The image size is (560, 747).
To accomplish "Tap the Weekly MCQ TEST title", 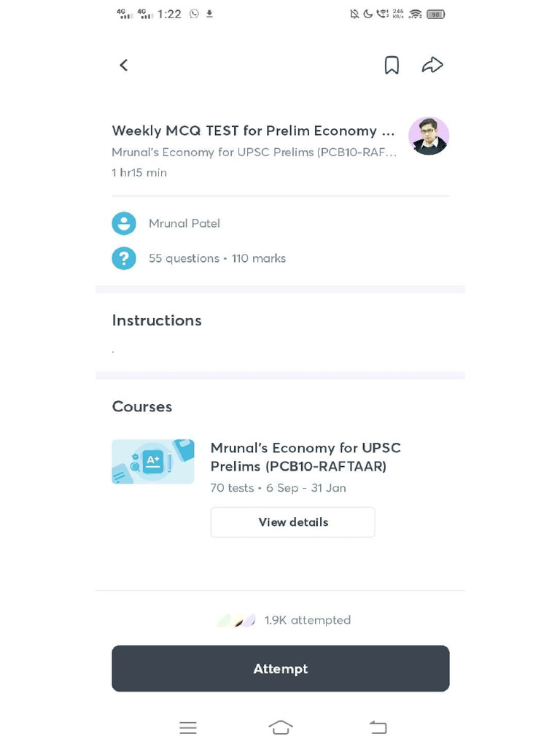I will 253,131.
